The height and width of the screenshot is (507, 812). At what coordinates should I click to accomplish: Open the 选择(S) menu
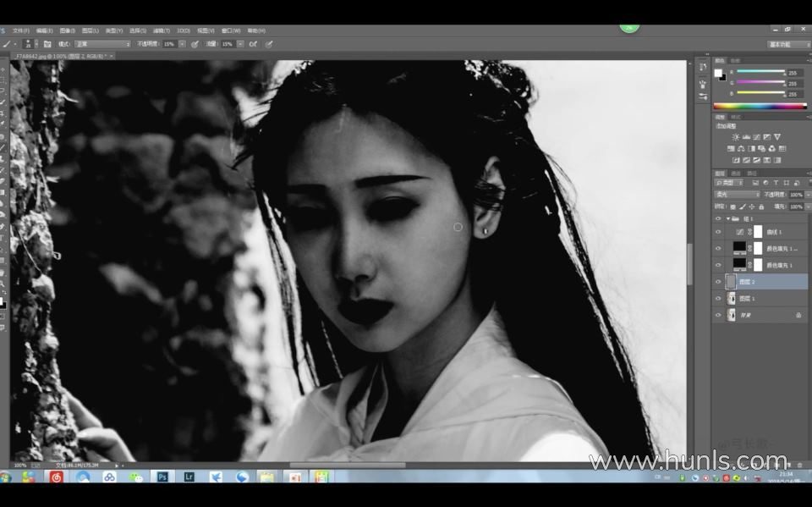coord(137,31)
